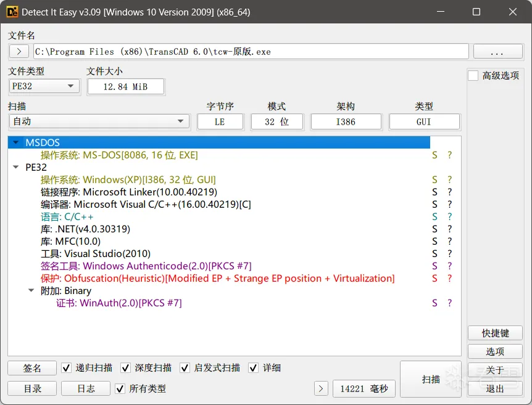Click the 32 位 mode button

coord(277,121)
